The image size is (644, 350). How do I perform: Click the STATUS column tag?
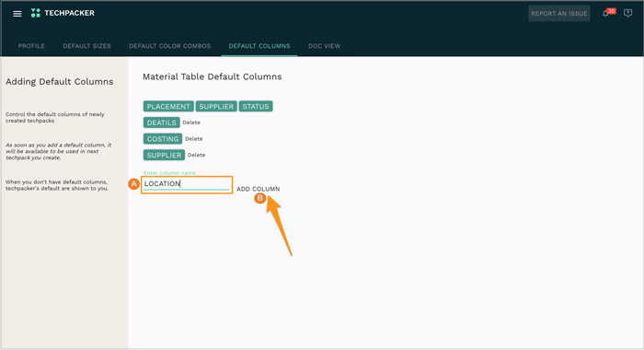tap(256, 107)
